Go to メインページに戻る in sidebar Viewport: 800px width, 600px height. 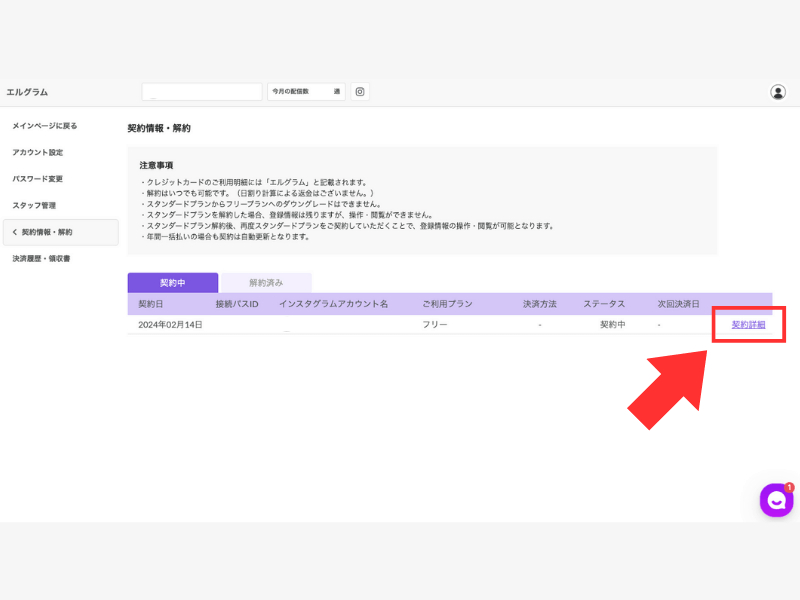tap(45, 126)
